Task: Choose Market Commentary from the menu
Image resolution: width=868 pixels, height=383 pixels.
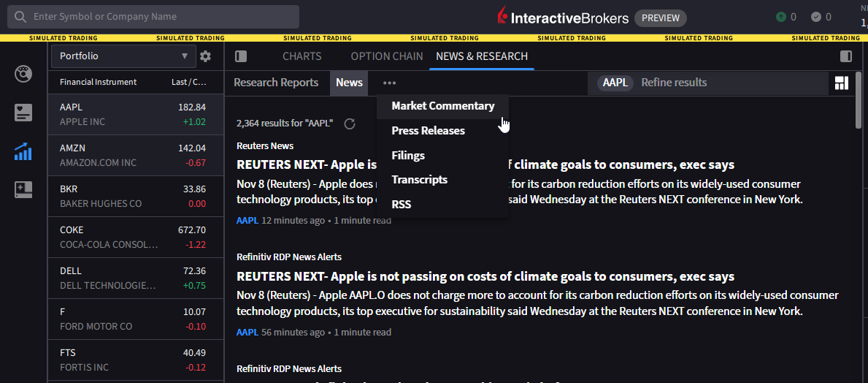Action: pyautogui.click(x=443, y=106)
